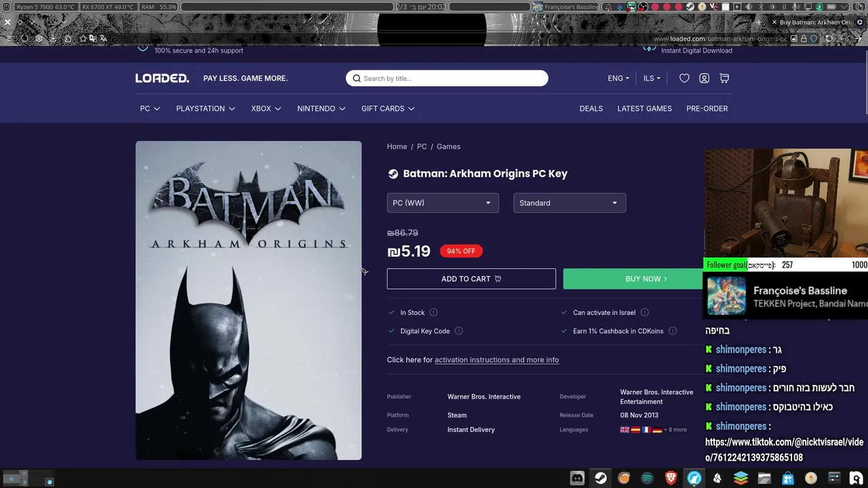Click the LOADED logo

tap(162, 79)
